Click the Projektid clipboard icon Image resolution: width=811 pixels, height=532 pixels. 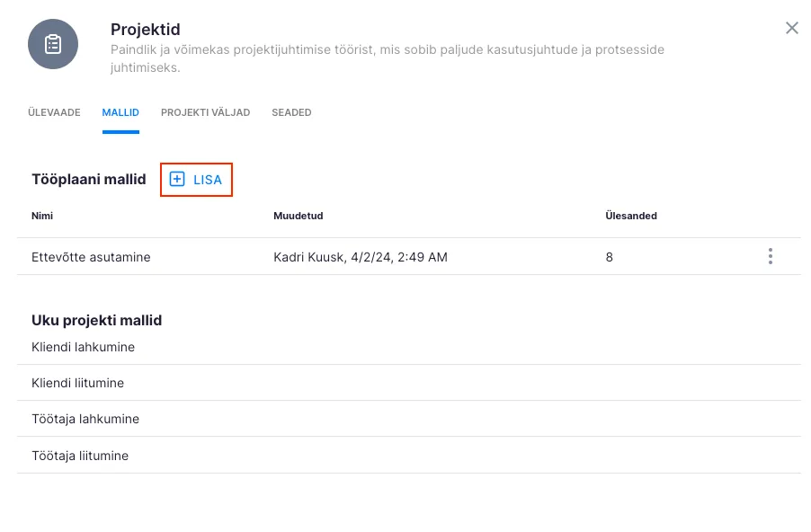pyautogui.click(x=53, y=44)
